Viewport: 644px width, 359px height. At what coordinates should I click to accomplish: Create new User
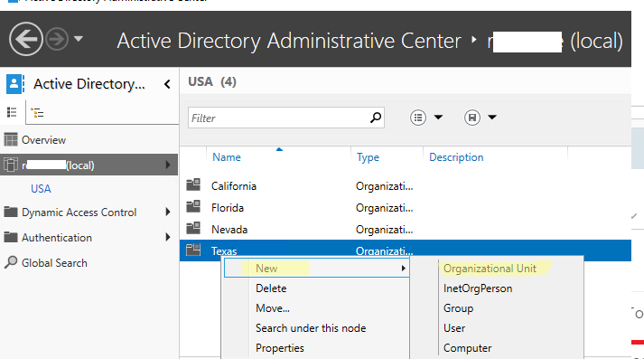coord(454,328)
